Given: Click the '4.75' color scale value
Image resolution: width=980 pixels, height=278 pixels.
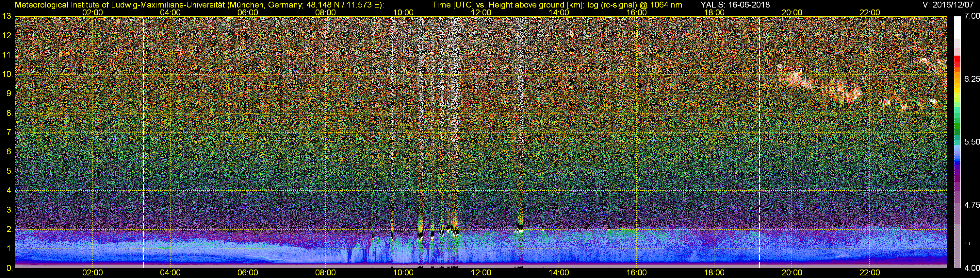Looking at the screenshot, I should tap(972, 205).
